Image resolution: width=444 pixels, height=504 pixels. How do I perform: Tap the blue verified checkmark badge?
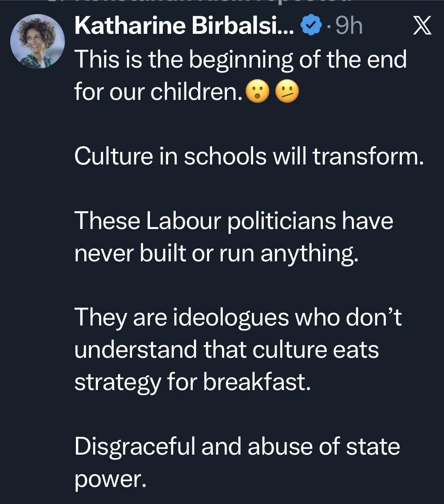(x=310, y=27)
